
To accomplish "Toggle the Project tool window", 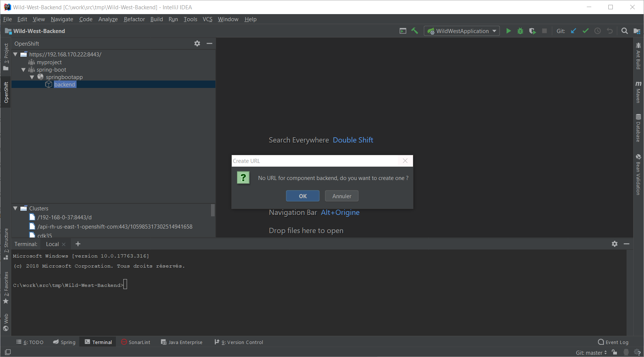I will point(6,57).
